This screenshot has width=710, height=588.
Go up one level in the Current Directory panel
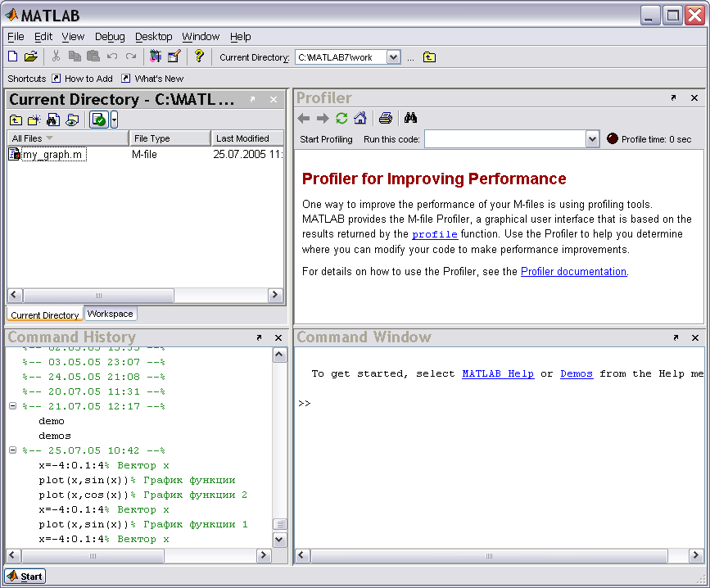click(16, 120)
